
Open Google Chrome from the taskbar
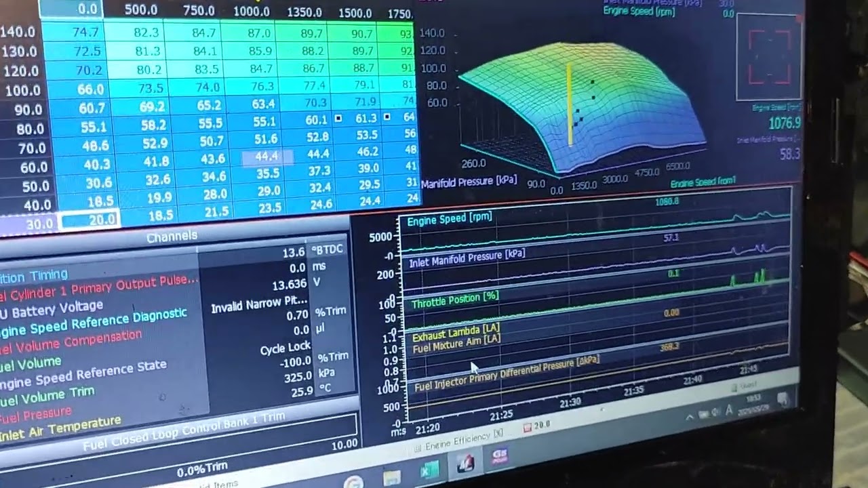pos(353,482)
